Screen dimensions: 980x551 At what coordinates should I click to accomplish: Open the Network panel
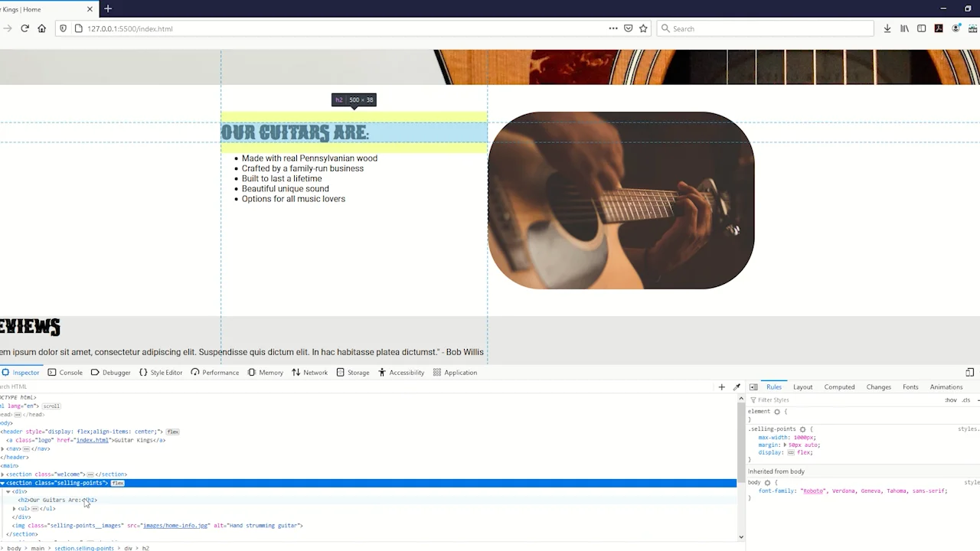pos(309,373)
